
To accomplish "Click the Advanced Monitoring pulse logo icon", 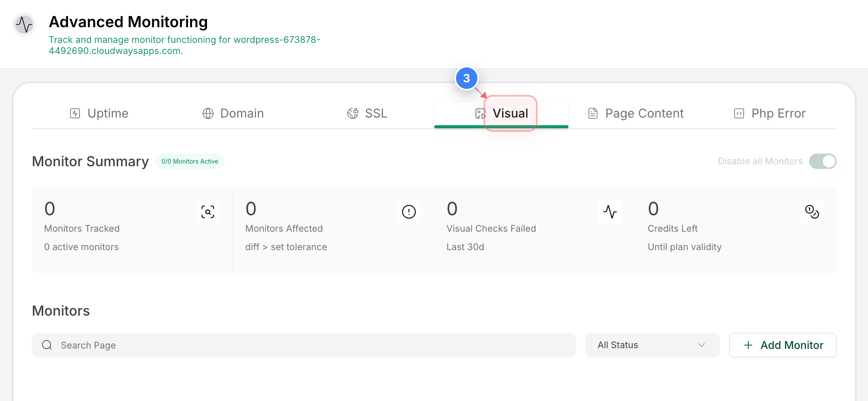I will click(x=24, y=25).
